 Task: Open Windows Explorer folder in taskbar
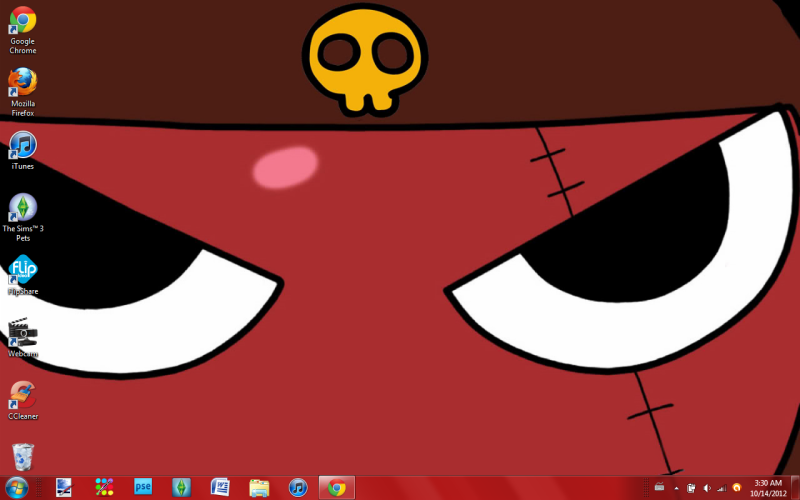pos(259,488)
